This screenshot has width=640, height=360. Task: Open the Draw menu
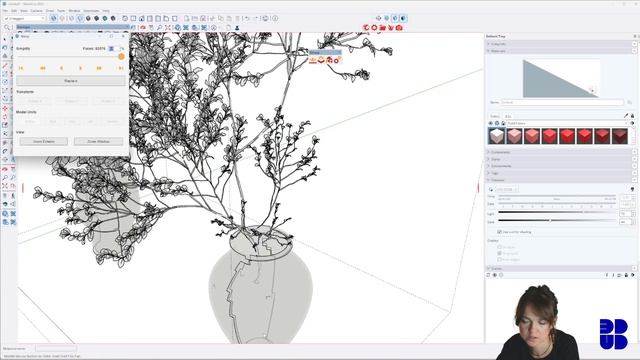[x=50, y=11]
